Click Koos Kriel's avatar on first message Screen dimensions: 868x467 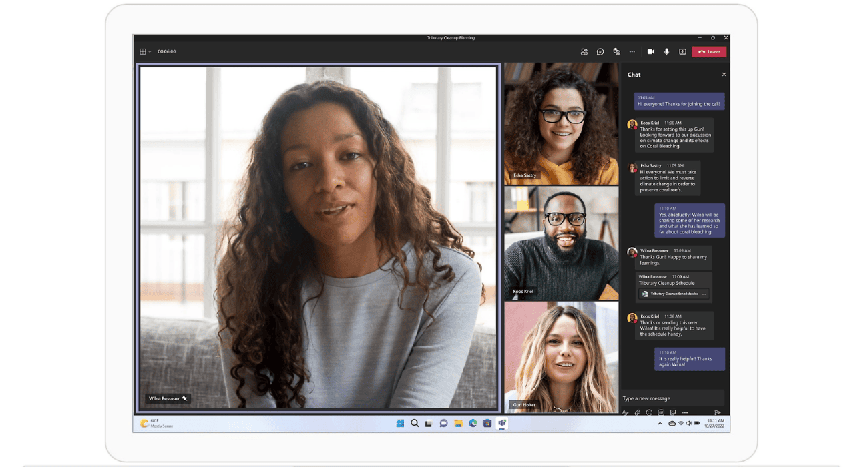[632, 125]
